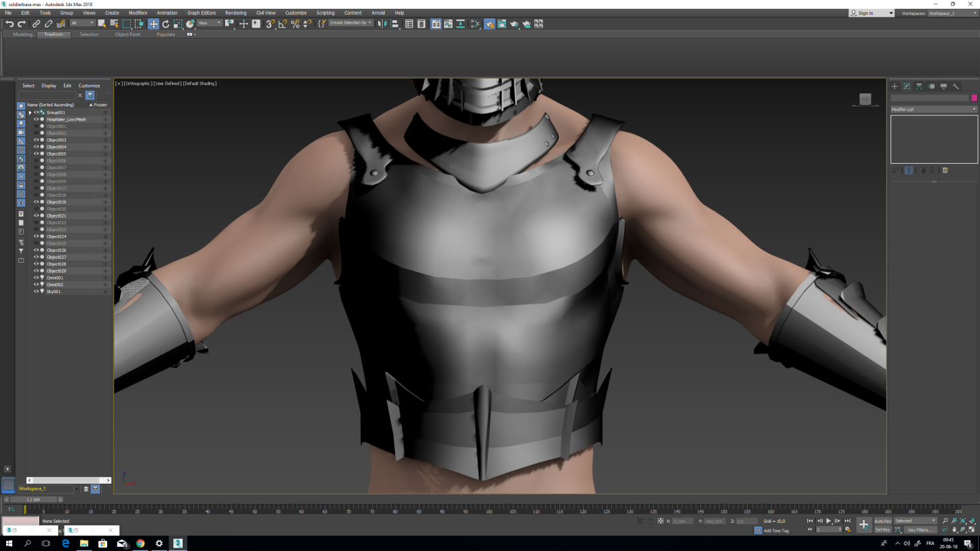Open the Create Selection Set dropdown

[350, 23]
